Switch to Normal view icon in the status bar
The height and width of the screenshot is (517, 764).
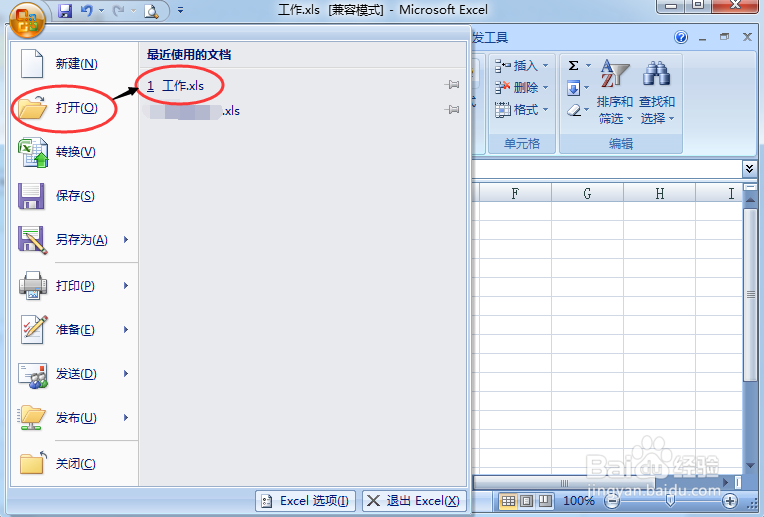coord(508,501)
